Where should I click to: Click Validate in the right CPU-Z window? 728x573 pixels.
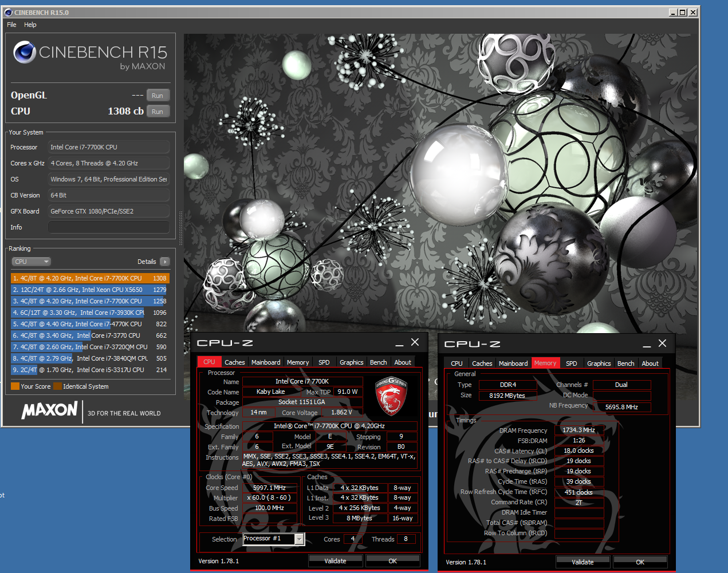click(x=583, y=562)
